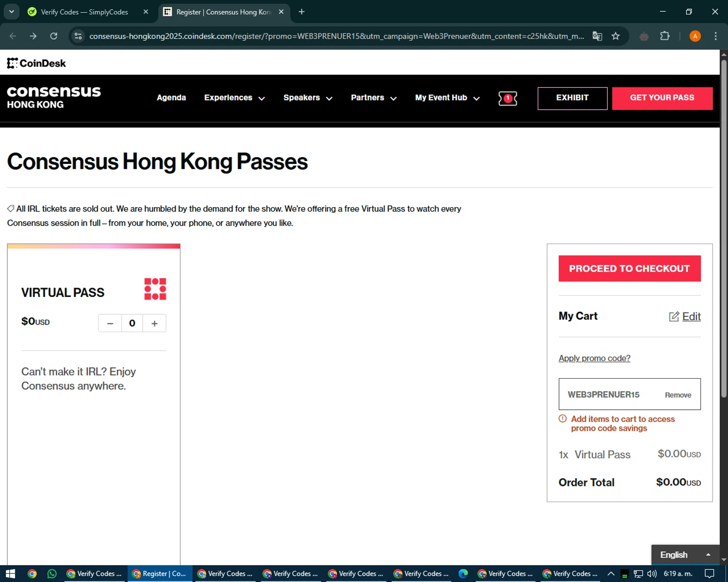
Task: Click the translate page icon
Action: point(597,36)
